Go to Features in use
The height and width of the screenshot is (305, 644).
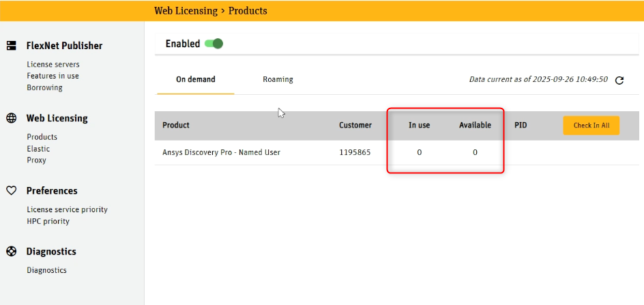tap(53, 76)
